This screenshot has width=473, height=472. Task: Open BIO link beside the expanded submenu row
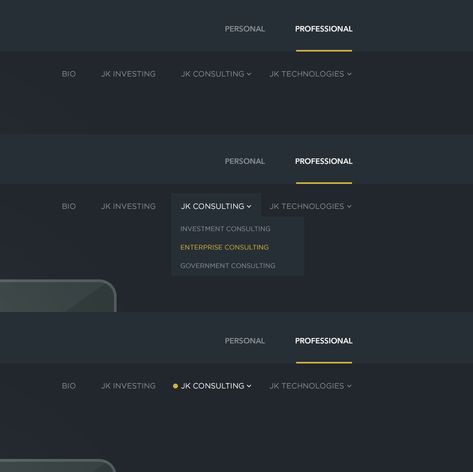click(69, 206)
